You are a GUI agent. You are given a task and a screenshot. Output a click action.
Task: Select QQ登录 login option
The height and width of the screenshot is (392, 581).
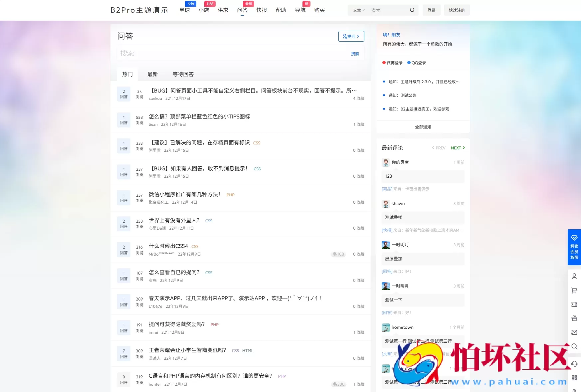pos(416,63)
